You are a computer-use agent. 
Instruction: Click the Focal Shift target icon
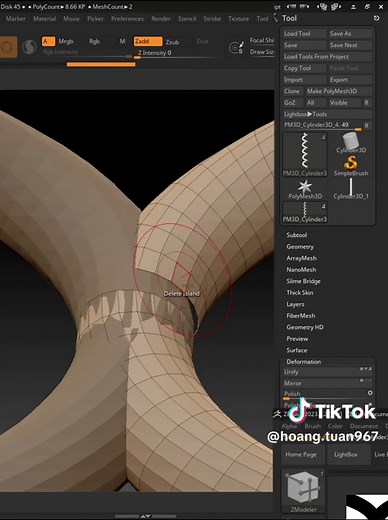pyautogui.click(x=236, y=48)
